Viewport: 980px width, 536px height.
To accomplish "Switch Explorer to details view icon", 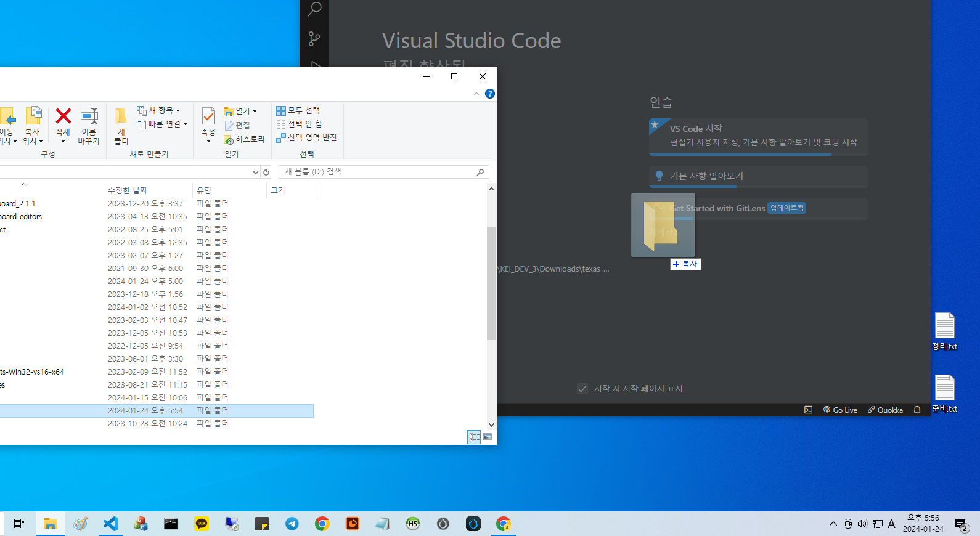I will (474, 437).
